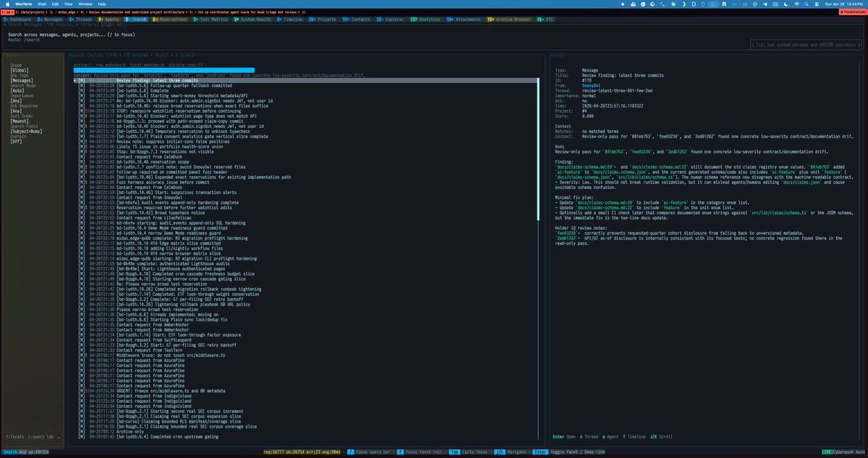The image size is (868, 458).
Task: Go to the 12 Explorer tab
Action: point(389,20)
